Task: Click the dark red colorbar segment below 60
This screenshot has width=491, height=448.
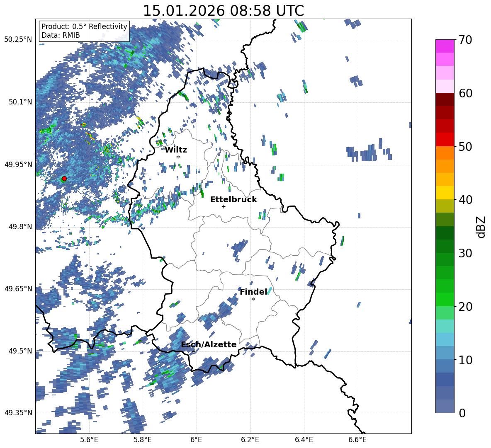Action: (x=445, y=99)
